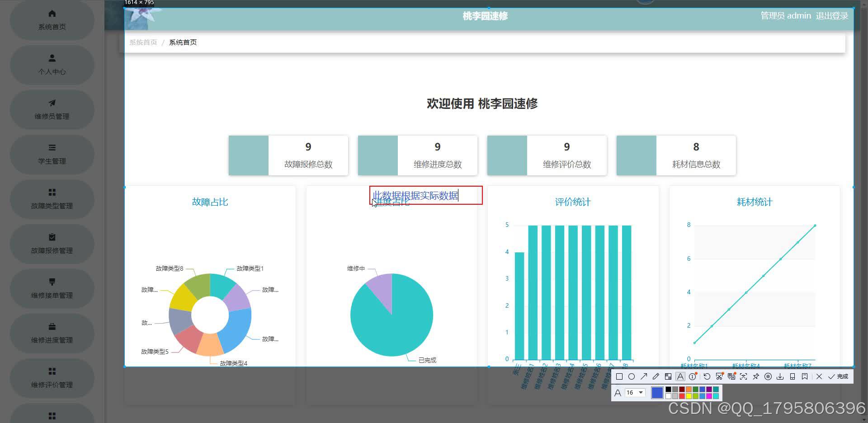Go to 故障报修管理 menu
This screenshot has height=423, width=868.
coord(52,244)
